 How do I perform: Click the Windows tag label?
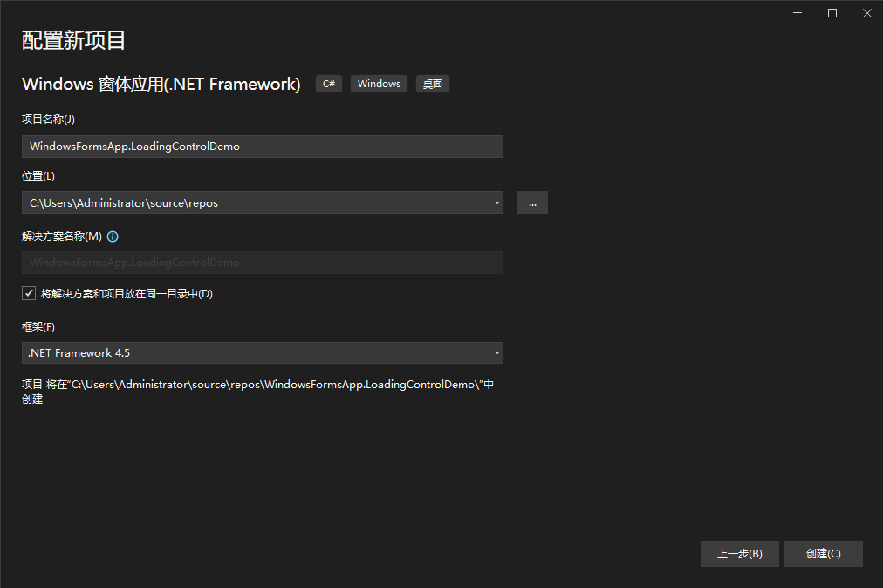click(x=379, y=84)
